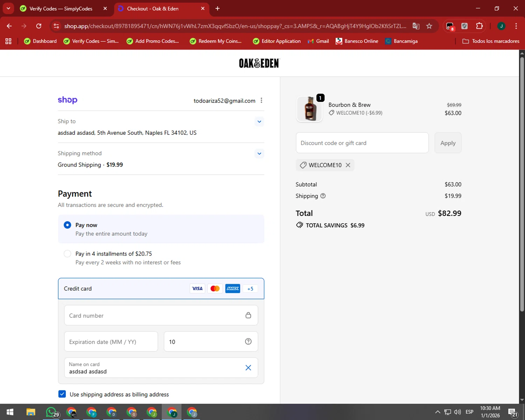The width and height of the screenshot is (525, 420).
Task: Click the translate page icon
Action: (416, 26)
